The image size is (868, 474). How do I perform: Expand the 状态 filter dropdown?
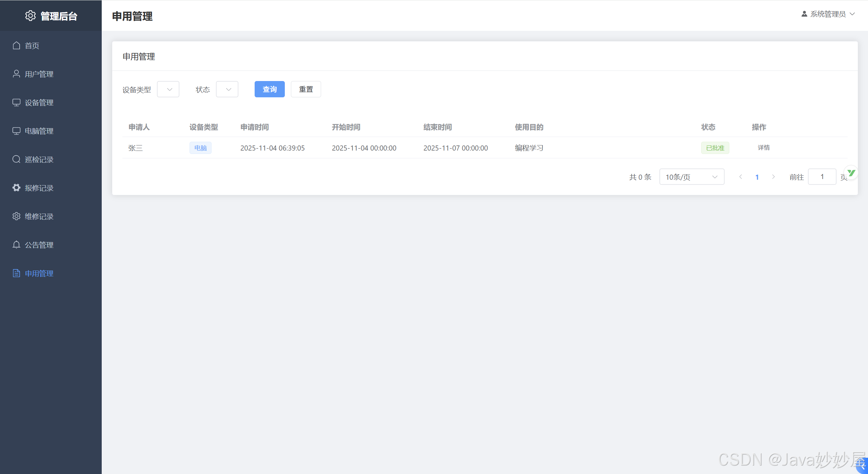point(227,89)
